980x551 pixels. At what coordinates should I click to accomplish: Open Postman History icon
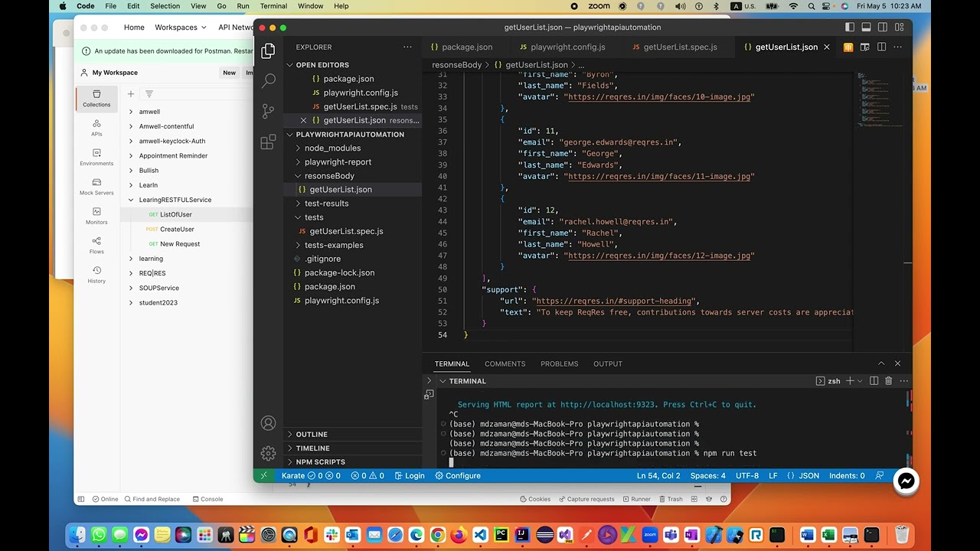pyautogui.click(x=96, y=275)
